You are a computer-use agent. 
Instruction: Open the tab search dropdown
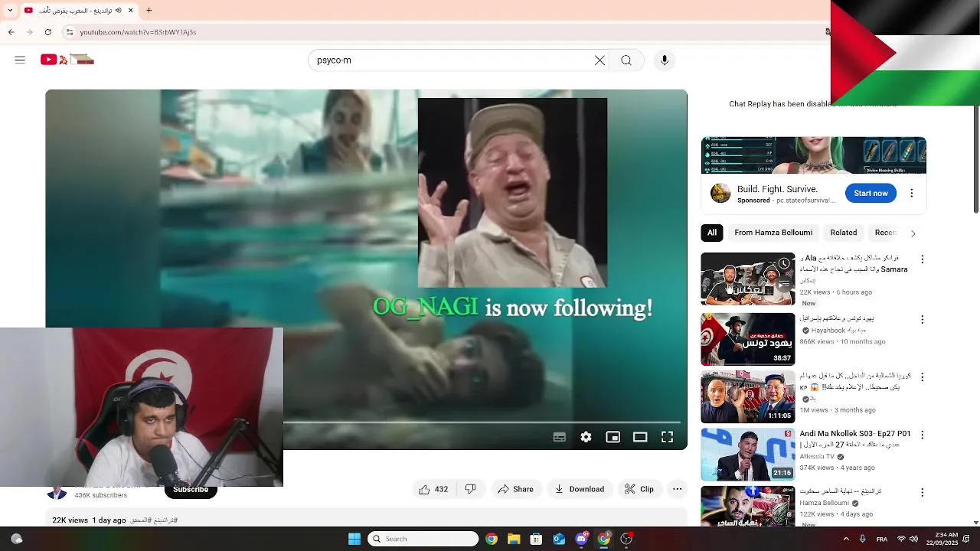(x=10, y=11)
